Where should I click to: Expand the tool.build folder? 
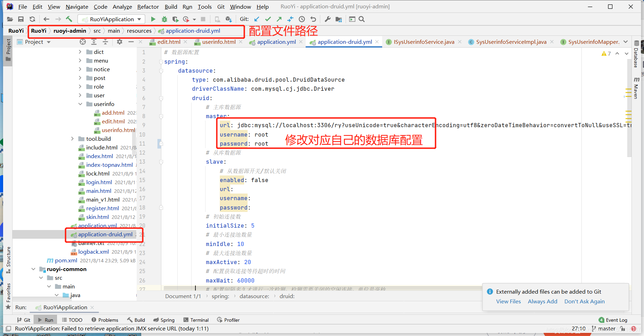[72, 139]
